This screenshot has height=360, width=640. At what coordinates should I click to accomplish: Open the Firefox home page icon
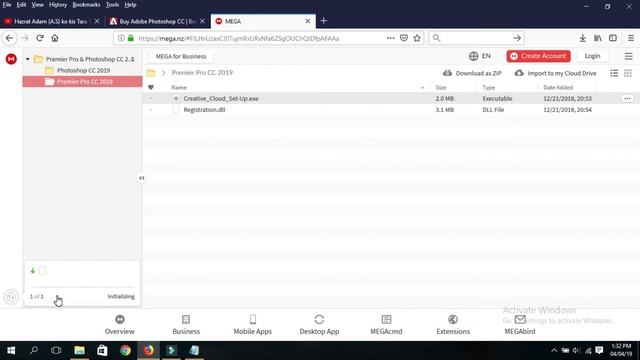point(55,38)
